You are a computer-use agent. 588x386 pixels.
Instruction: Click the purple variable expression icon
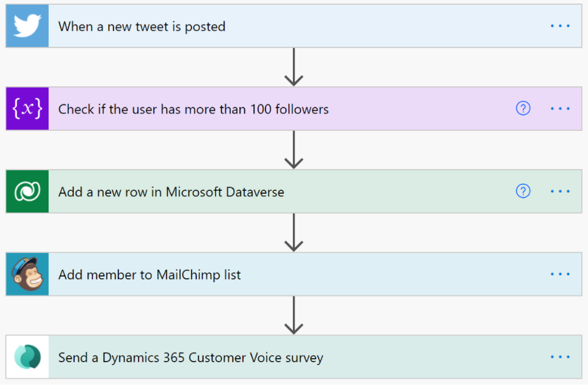[x=27, y=109]
